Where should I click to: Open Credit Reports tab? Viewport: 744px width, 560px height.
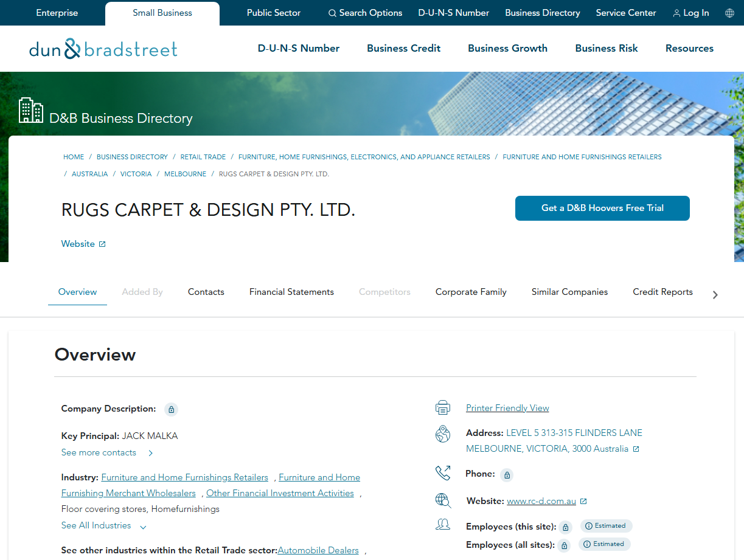click(x=662, y=292)
